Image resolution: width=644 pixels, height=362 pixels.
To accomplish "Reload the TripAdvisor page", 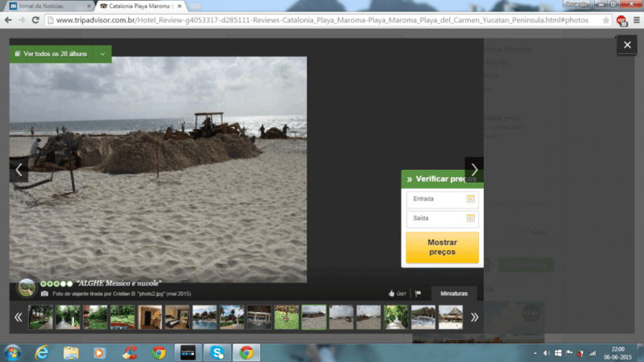I will click(35, 20).
